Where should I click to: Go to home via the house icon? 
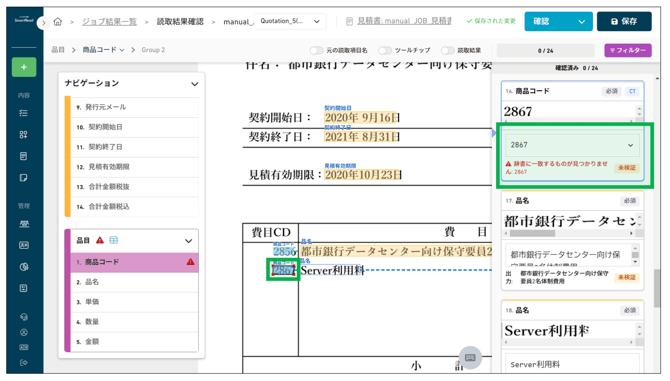pos(58,21)
